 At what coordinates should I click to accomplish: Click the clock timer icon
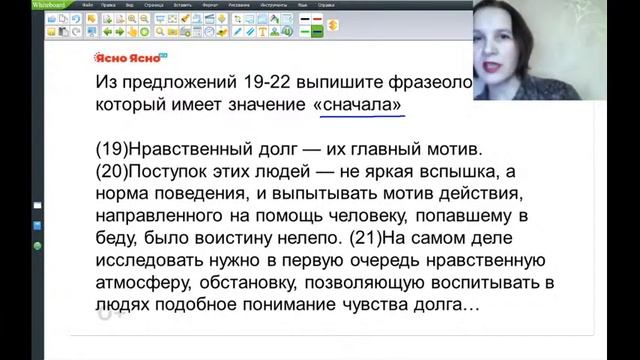tap(209, 31)
